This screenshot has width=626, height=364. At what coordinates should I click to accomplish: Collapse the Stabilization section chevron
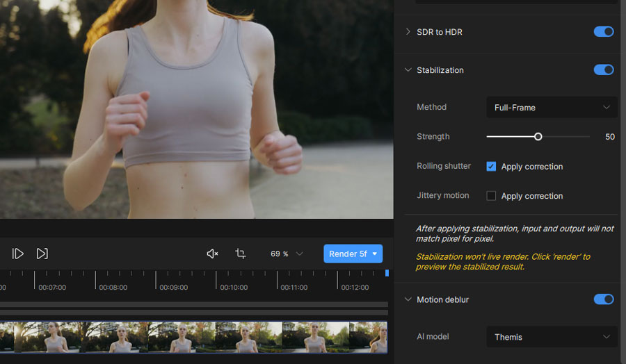[x=408, y=69]
